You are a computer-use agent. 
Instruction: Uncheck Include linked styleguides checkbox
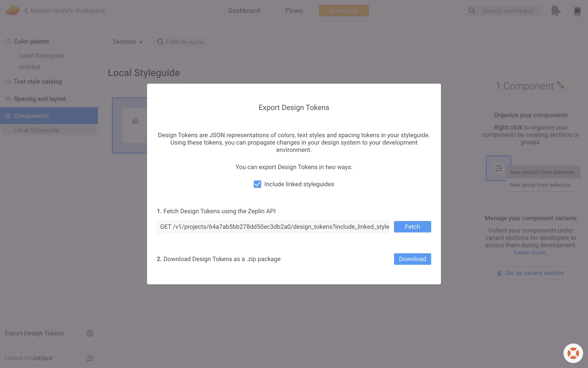[257, 184]
